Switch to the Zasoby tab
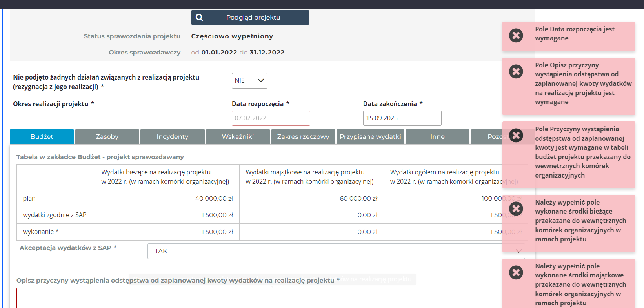Viewport: 644px width, 308px height. pos(107,137)
